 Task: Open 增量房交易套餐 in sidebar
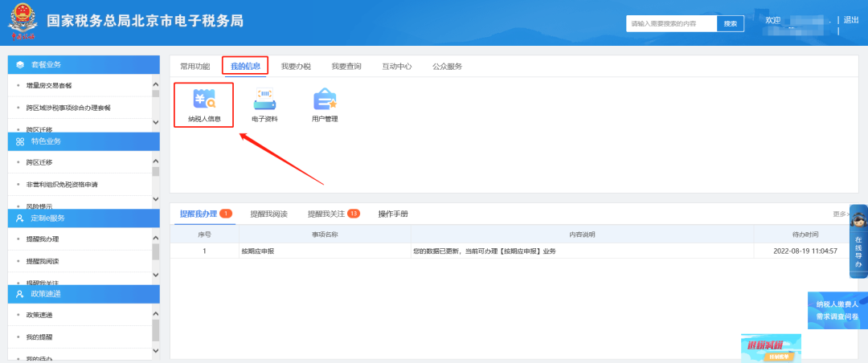coord(49,85)
